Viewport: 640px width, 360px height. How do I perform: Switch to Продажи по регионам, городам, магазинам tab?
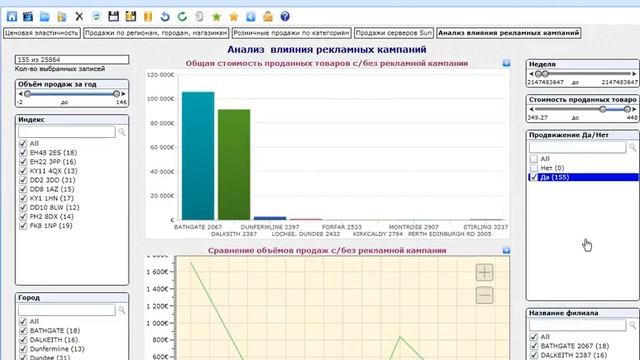[x=156, y=33]
